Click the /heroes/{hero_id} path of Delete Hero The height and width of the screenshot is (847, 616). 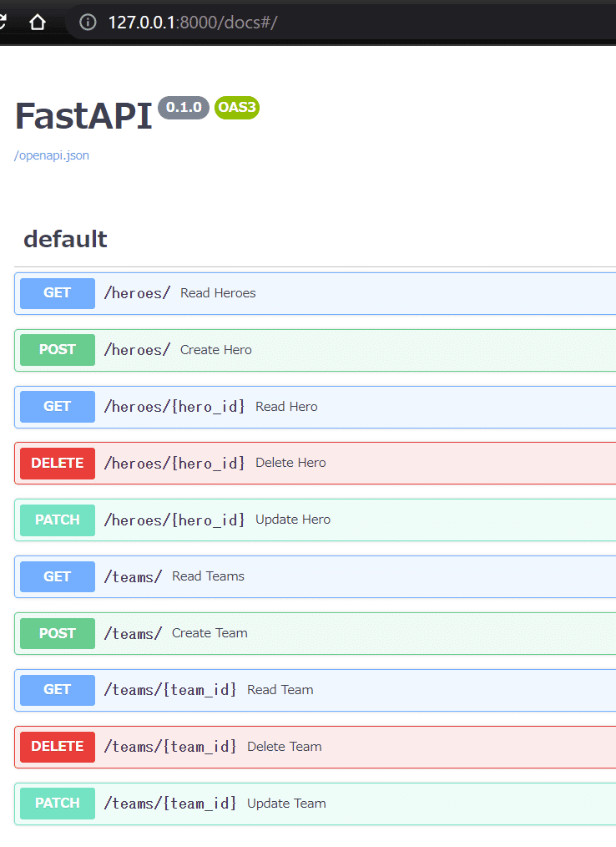click(174, 463)
